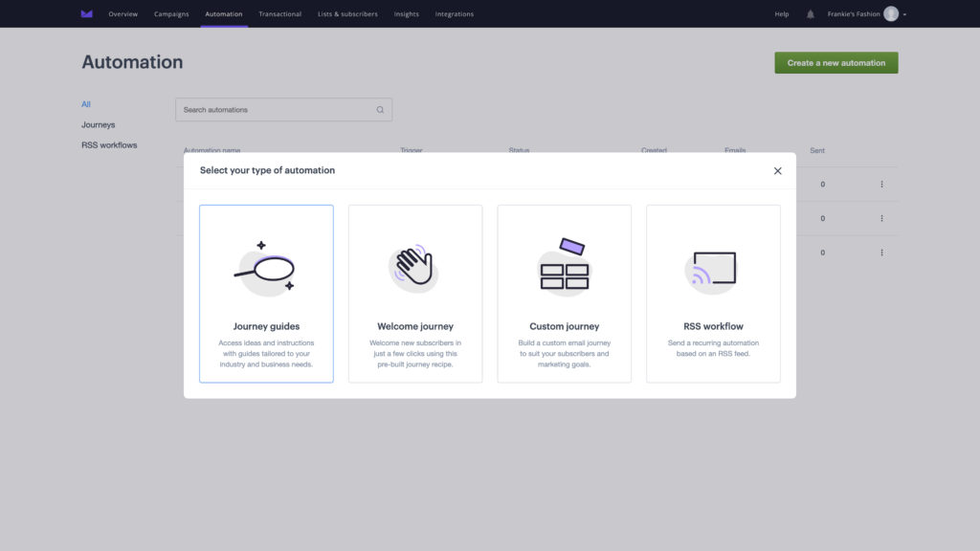Open the Transactional section
980x551 pixels.
pos(279,13)
